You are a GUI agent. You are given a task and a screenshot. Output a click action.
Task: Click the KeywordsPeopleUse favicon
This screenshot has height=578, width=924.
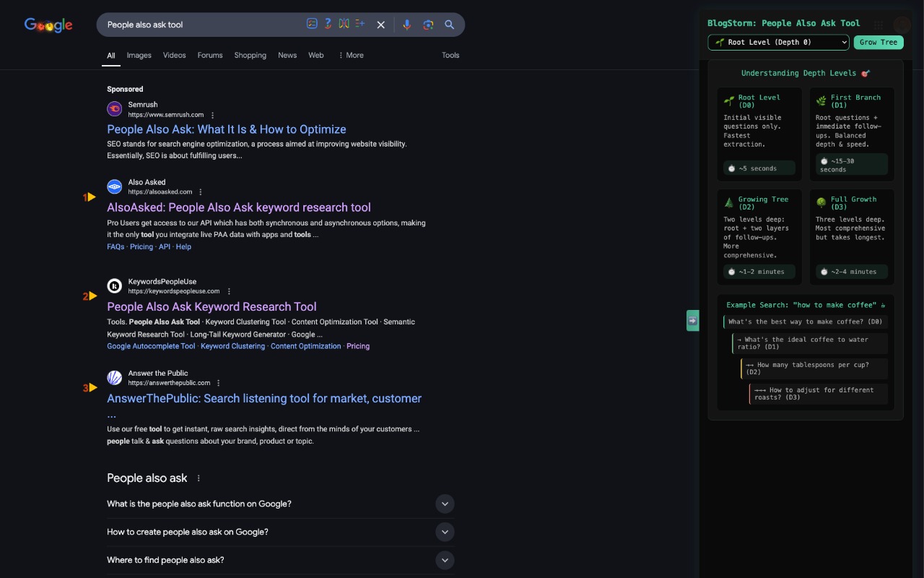coord(114,286)
